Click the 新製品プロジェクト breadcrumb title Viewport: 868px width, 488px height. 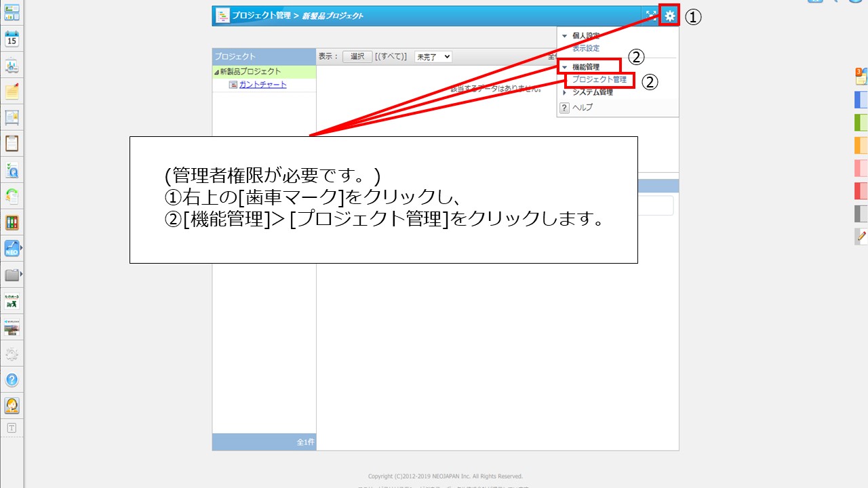pyautogui.click(x=332, y=16)
